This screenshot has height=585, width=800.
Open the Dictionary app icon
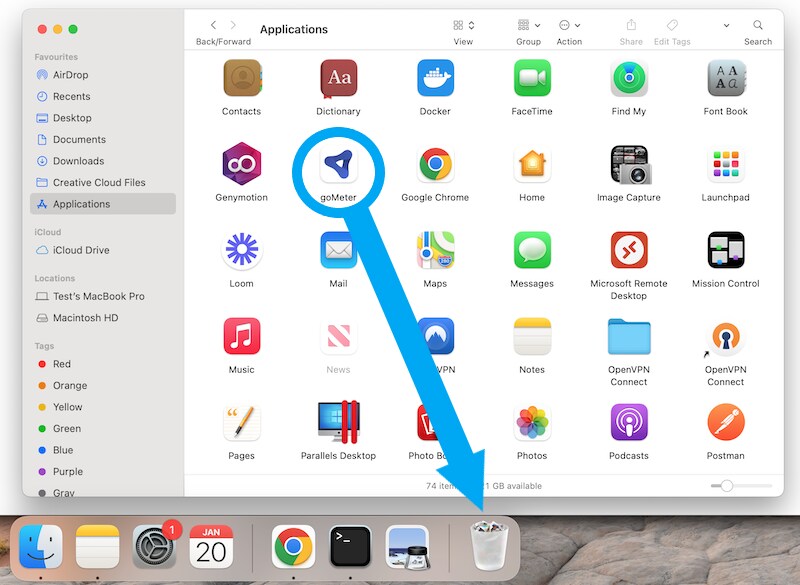[338, 78]
